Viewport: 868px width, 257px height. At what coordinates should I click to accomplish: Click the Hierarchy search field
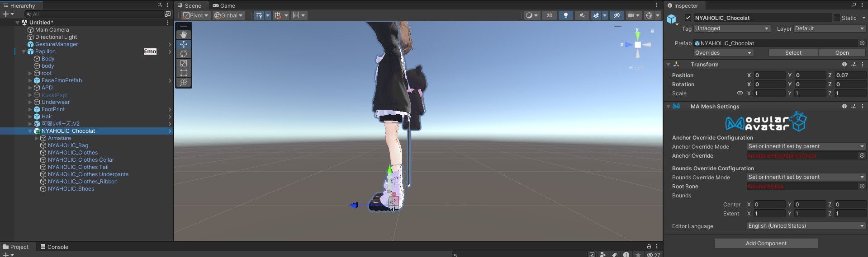pyautogui.click(x=95, y=14)
